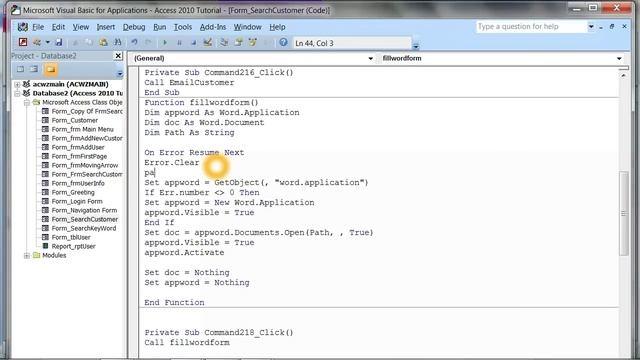640x360 pixels.
Task: Open the Insert menu
Action: (x=106, y=27)
